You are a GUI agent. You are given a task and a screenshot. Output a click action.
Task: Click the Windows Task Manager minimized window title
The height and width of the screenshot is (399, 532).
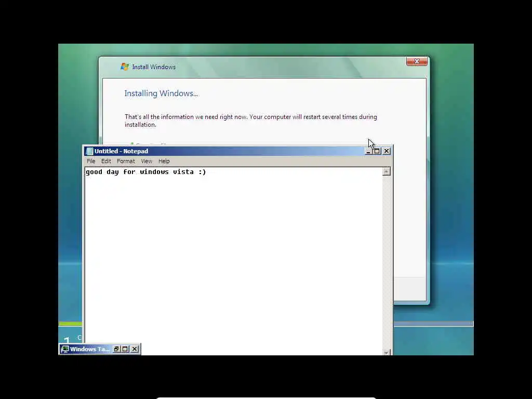(90, 349)
